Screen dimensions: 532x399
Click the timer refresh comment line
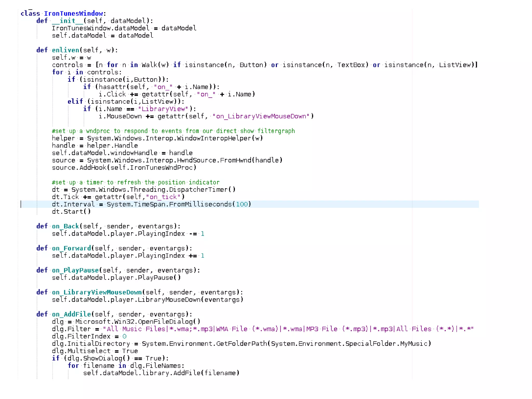point(136,182)
